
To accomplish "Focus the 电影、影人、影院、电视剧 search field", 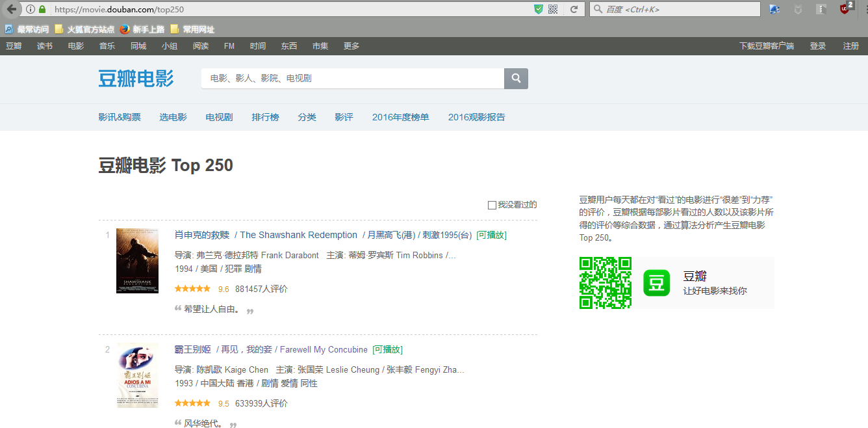I will (353, 78).
